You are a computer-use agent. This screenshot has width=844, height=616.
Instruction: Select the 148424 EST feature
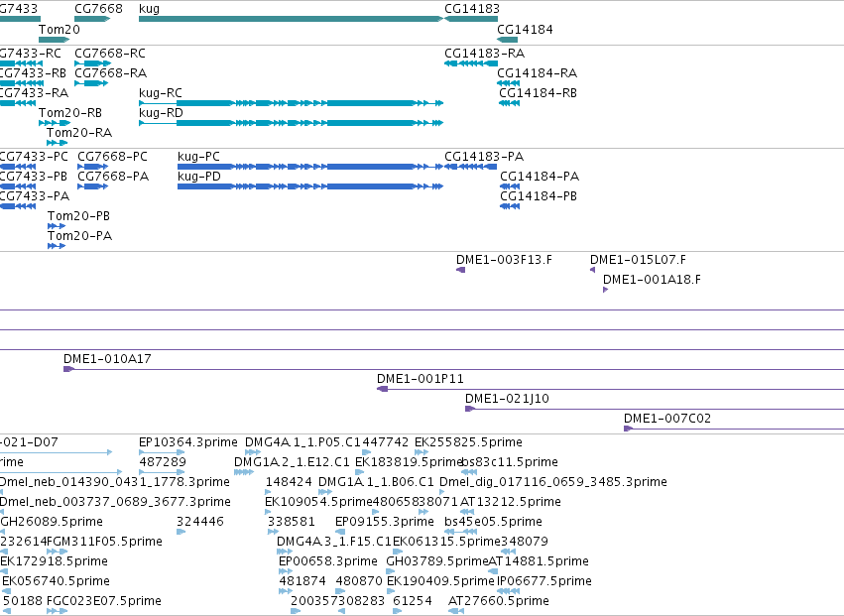268,492
